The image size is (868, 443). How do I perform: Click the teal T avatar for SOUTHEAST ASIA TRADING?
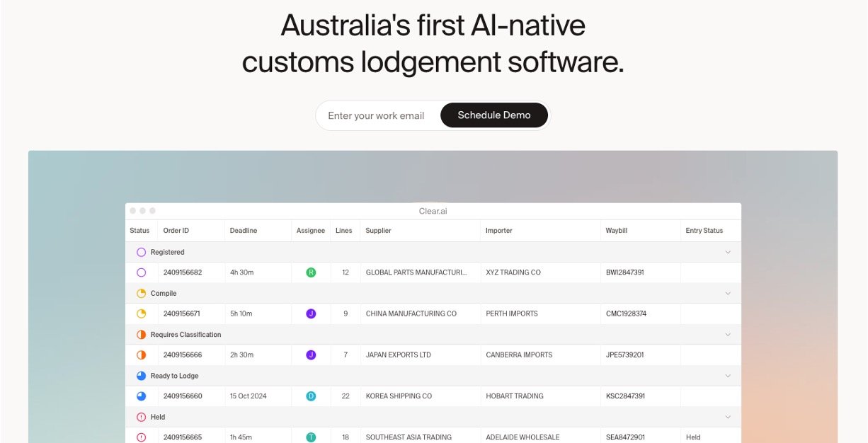(310, 437)
